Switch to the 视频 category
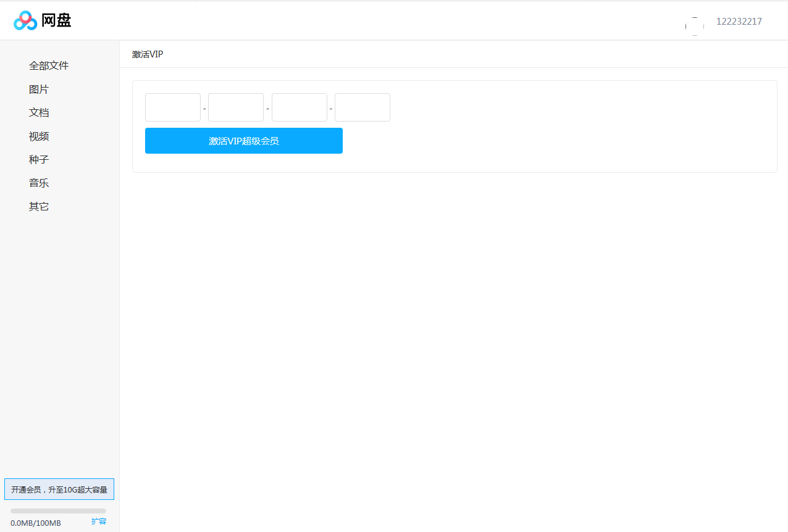The height and width of the screenshot is (532, 788). point(38,135)
